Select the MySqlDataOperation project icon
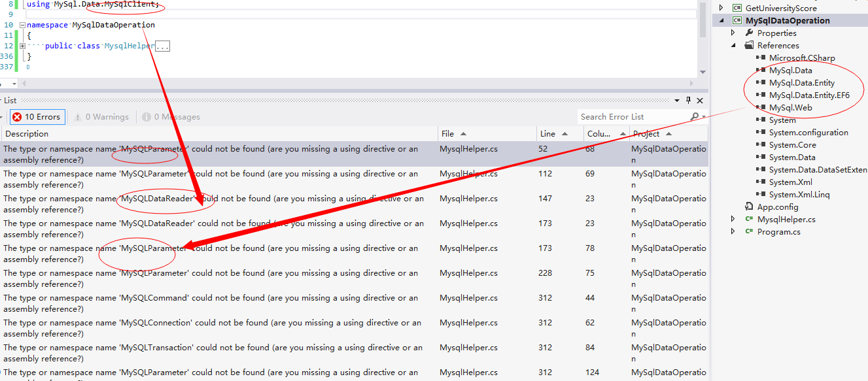 pyautogui.click(x=737, y=20)
